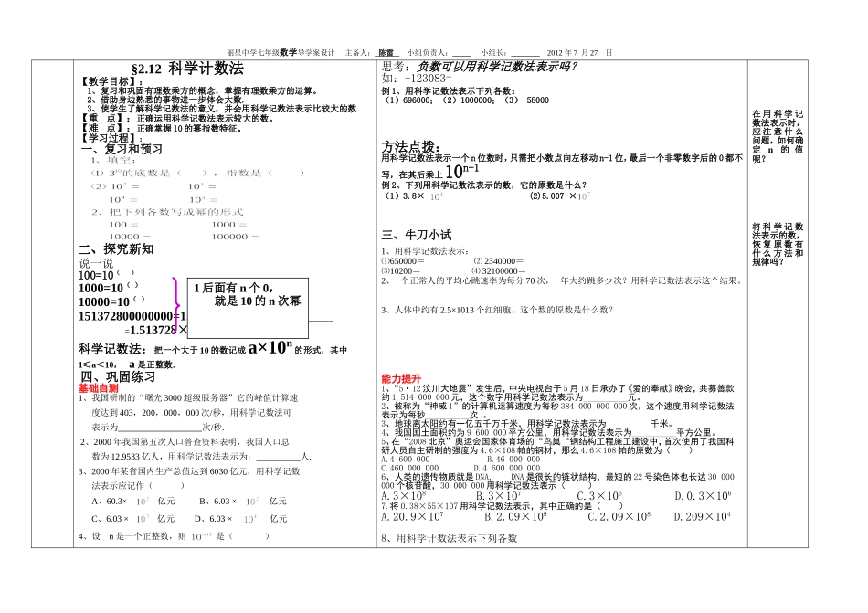Select the number 151372800000000
Image resolution: width=868 pixels, height=613 pixels.
coord(126,316)
